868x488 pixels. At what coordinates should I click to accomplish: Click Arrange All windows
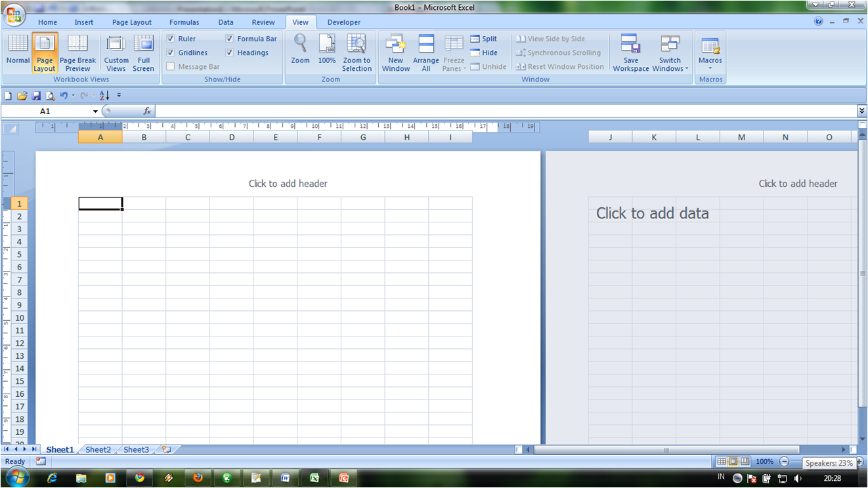tap(425, 52)
